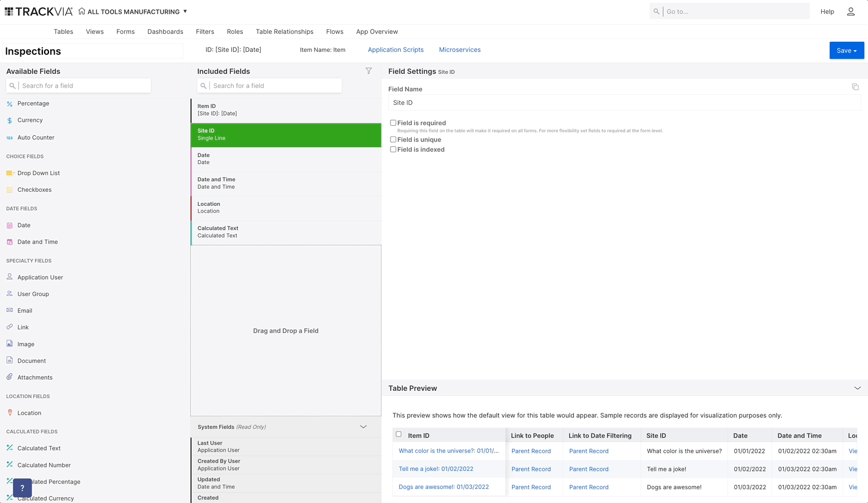The image size is (868, 503).
Task: Select the Email field type icon
Action: [10, 310]
